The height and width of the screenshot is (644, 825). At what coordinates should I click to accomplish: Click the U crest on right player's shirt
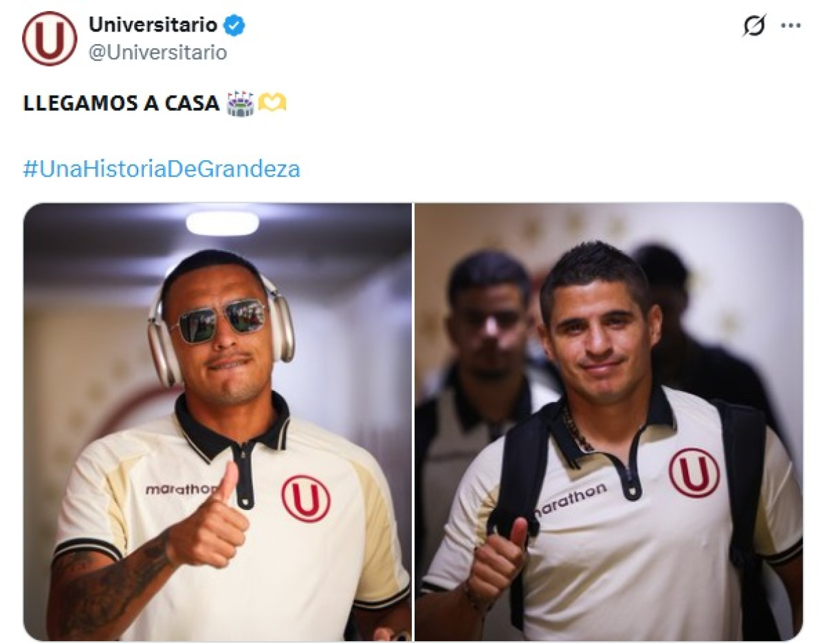point(694,473)
